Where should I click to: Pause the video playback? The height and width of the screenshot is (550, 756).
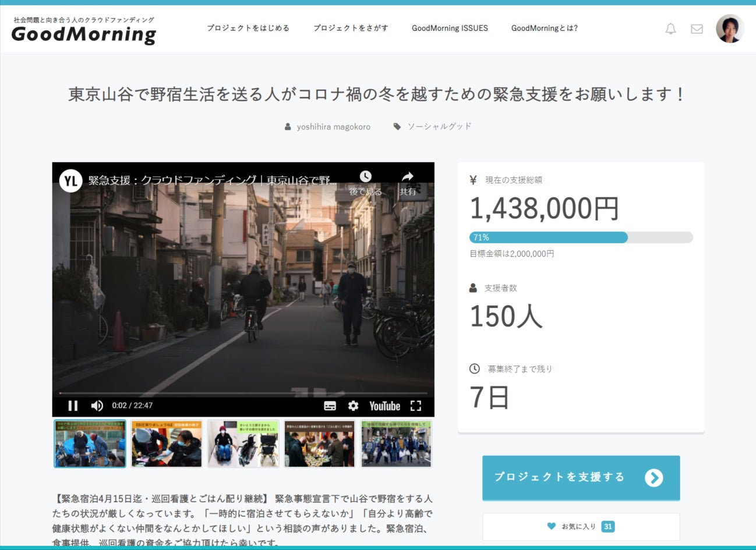point(73,406)
